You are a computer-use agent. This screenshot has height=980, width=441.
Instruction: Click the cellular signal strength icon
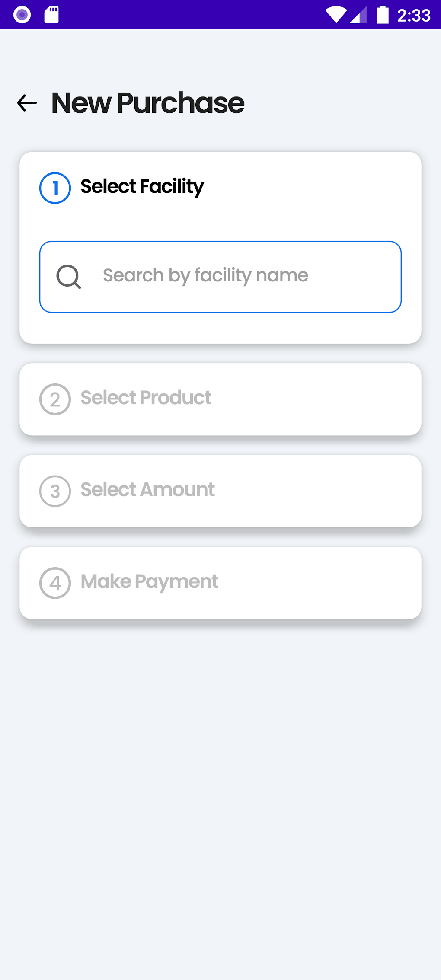[358, 15]
